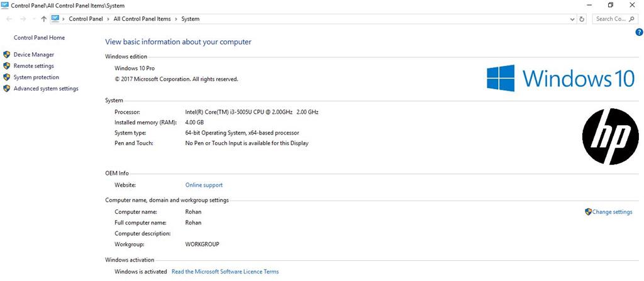This screenshot has width=644, height=281.
Task: Click the computer icon in the address bar
Action: (x=55, y=18)
